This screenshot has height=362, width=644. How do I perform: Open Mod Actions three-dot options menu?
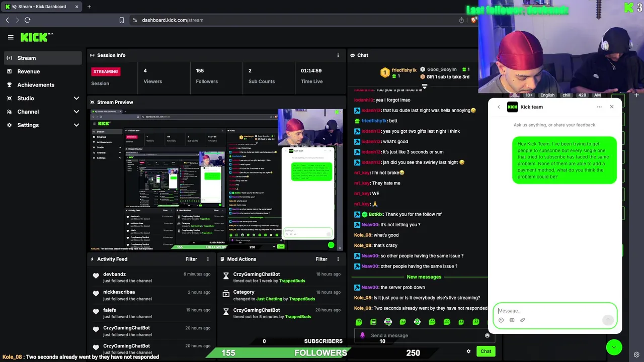(338, 259)
